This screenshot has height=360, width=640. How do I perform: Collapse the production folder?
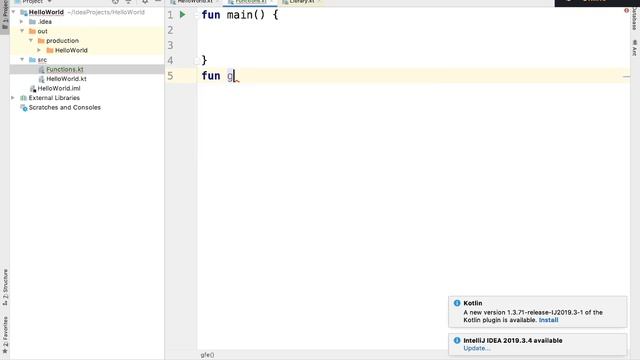(31, 41)
